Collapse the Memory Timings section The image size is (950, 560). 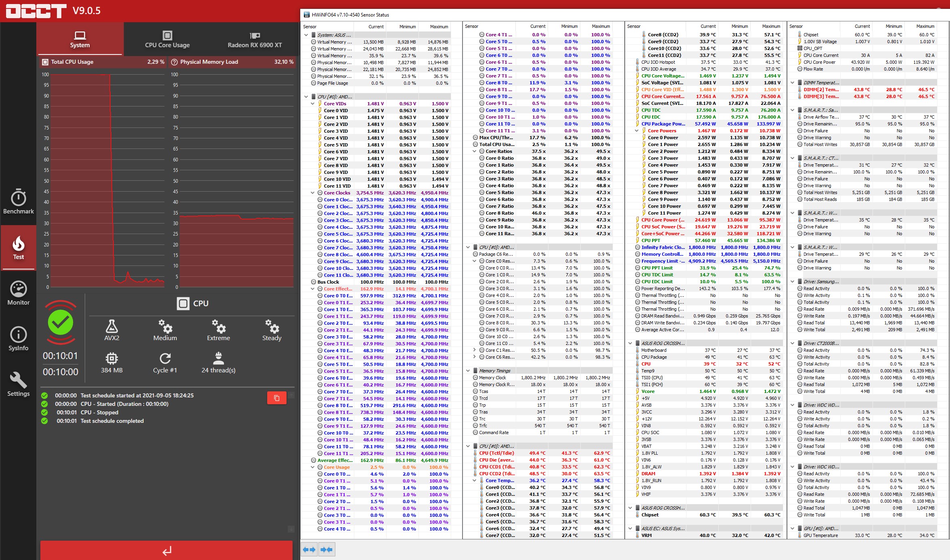tap(468, 371)
